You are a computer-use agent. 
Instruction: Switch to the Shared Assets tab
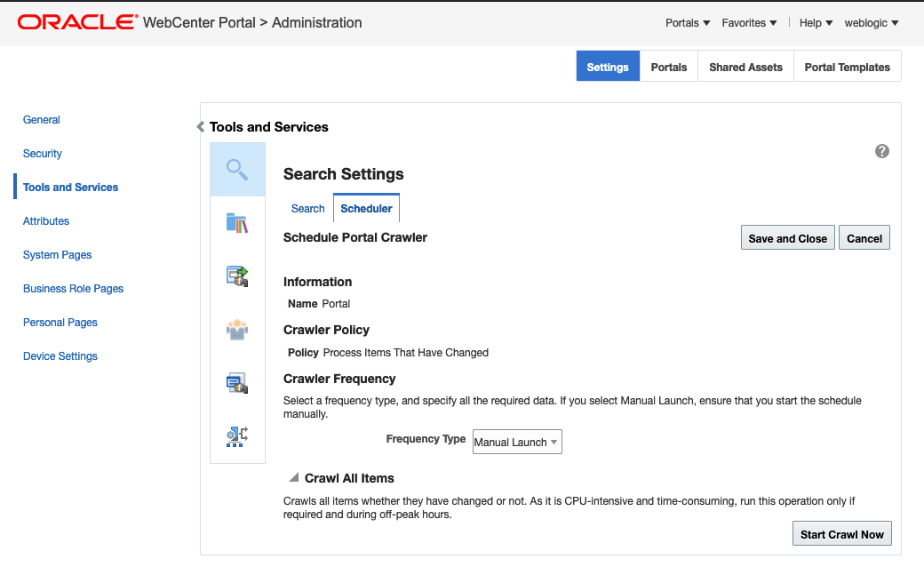click(x=745, y=67)
